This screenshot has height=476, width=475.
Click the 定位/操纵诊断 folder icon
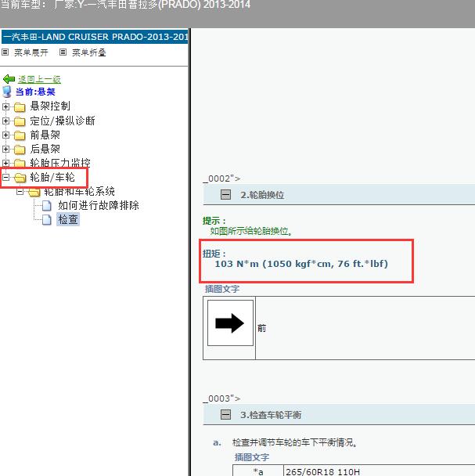click(x=20, y=121)
